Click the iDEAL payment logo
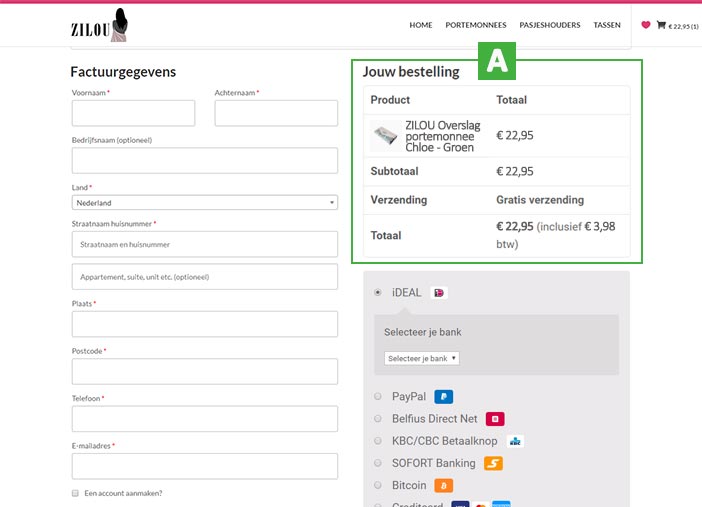This screenshot has height=507, width=702. point(439,293)
